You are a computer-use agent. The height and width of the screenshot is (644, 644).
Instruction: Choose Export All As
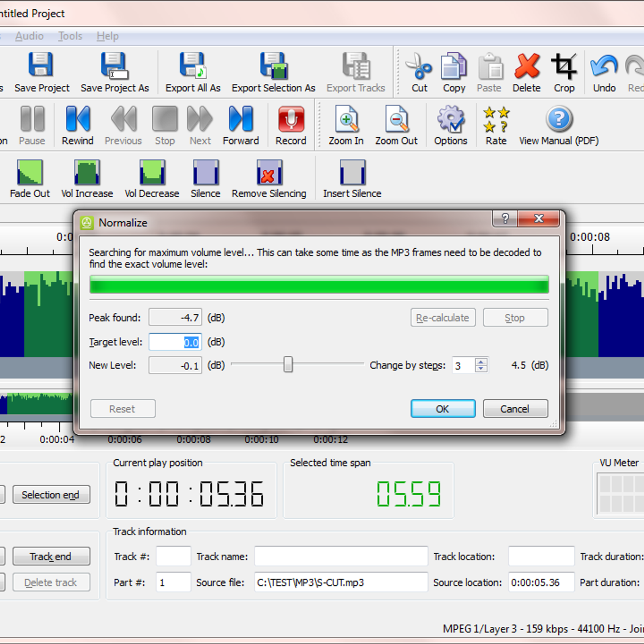click(192, 65)
